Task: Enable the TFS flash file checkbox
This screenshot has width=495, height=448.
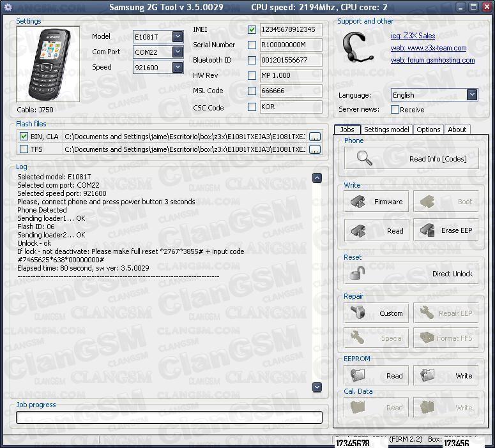Action: tap(24, 149)
